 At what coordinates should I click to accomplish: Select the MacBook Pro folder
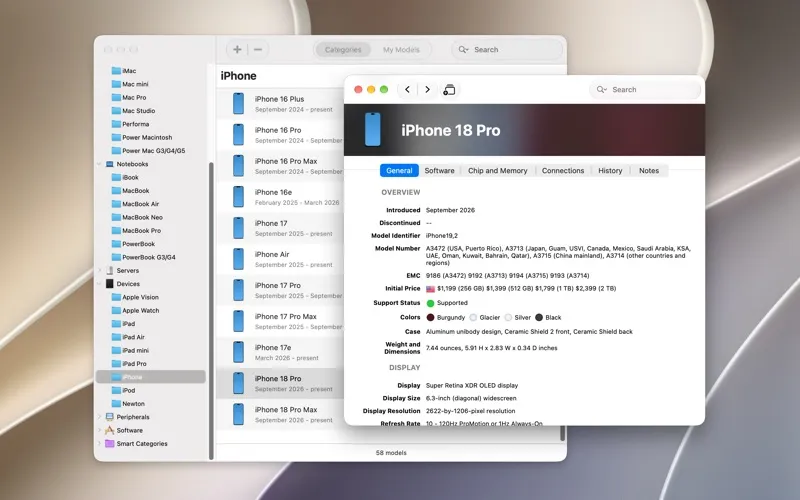pos(136,230)
